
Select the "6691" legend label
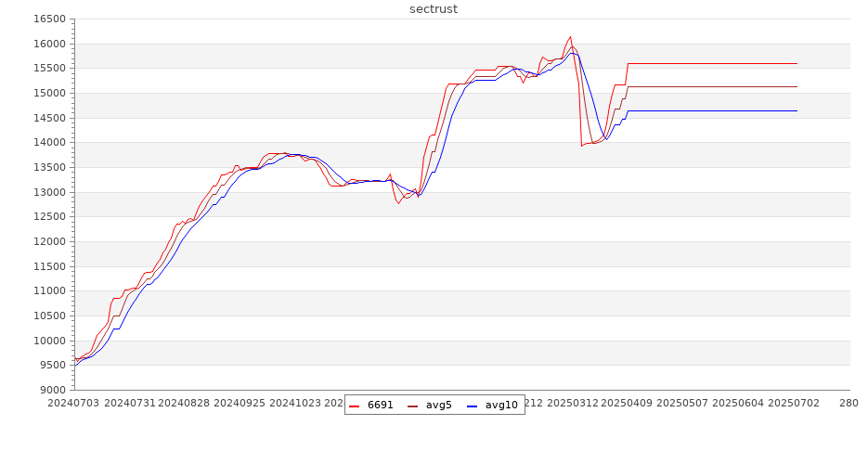381,405
